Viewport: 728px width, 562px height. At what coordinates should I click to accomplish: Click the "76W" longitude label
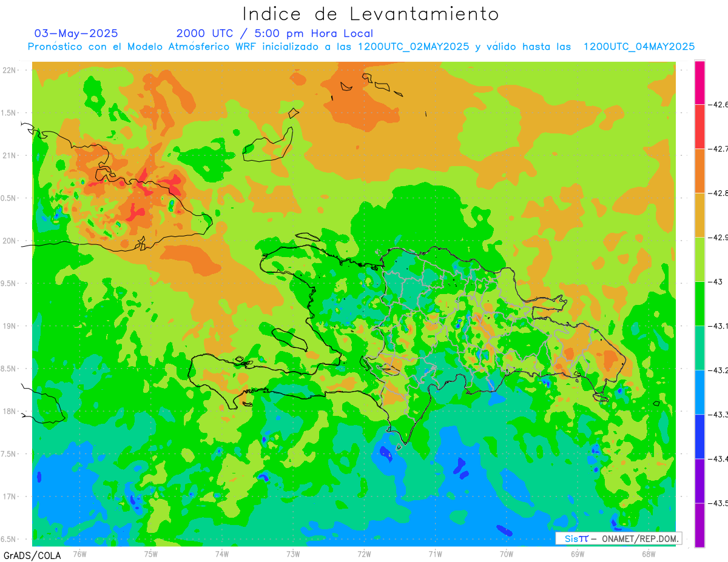79,554
